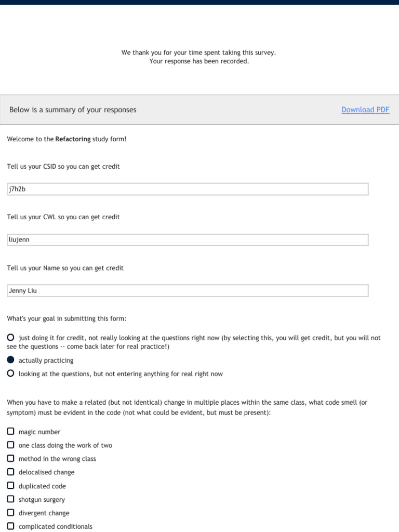
Task: Enable the 'delocalised change' checkbox
Action: [x=11, y=472]
